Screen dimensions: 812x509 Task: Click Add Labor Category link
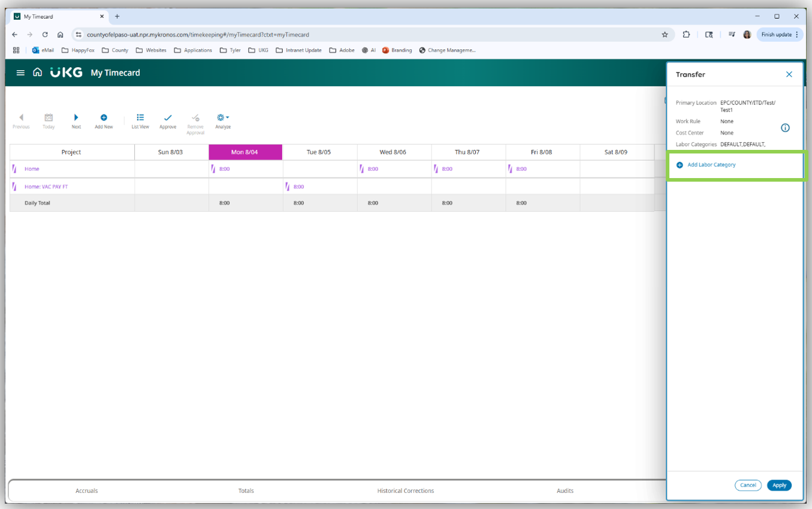pyautogui.click(x=706, y=165)
